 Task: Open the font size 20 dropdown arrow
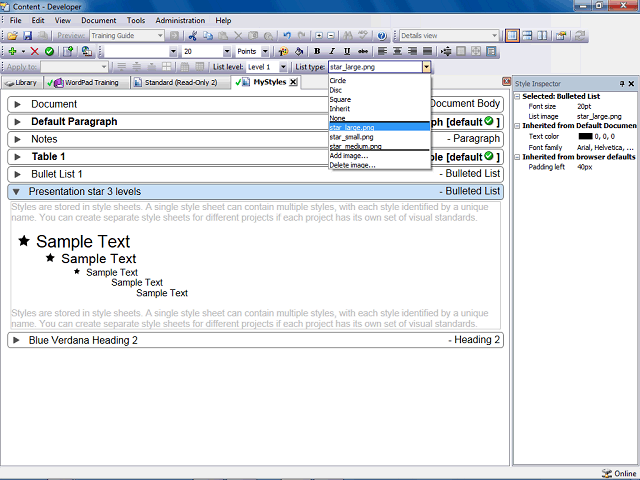[x=227, y=51]
